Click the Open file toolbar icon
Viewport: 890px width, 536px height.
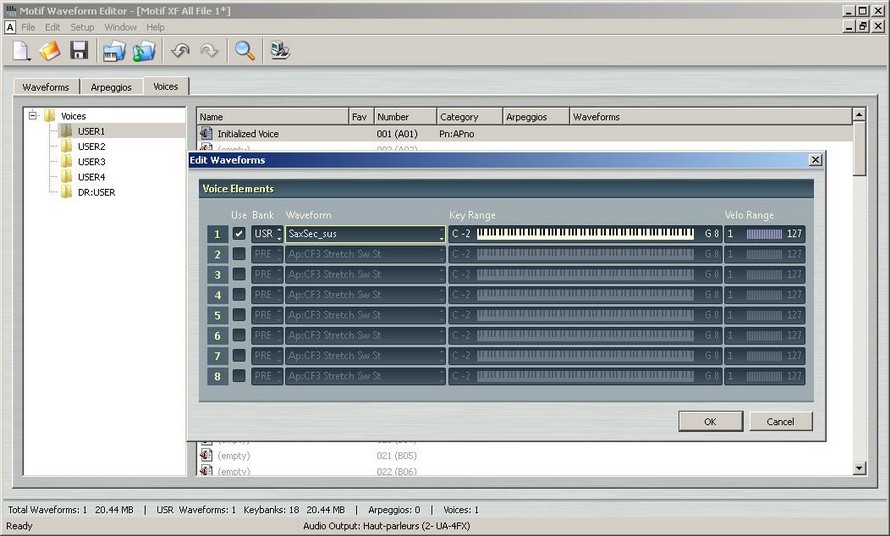pos(50,51)
